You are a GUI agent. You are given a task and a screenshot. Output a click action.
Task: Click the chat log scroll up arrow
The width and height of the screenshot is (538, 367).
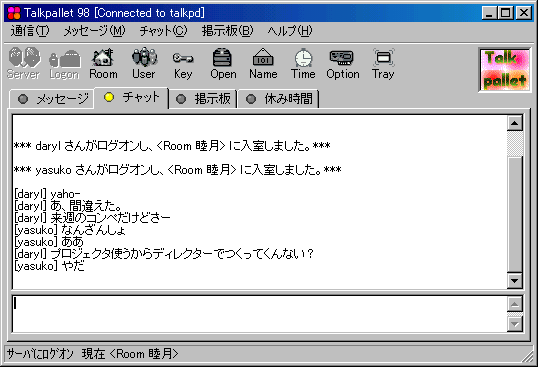(515, 123)
